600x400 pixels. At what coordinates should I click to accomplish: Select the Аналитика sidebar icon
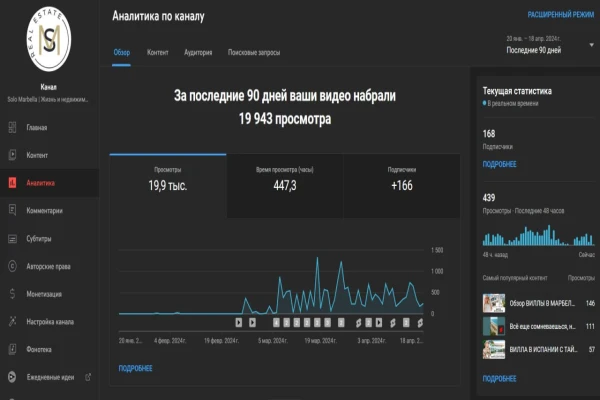pyautogui.click(x=12, y=183)
